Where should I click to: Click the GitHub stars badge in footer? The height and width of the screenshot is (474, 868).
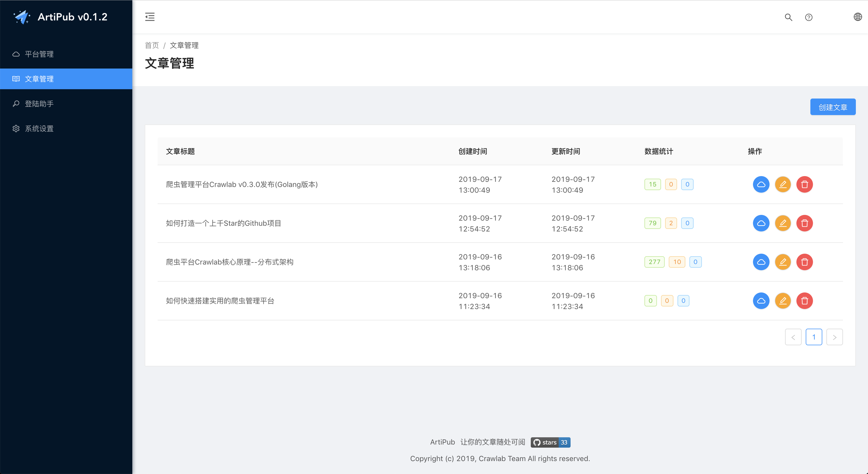pyautogui.click(x=550, y=442)
